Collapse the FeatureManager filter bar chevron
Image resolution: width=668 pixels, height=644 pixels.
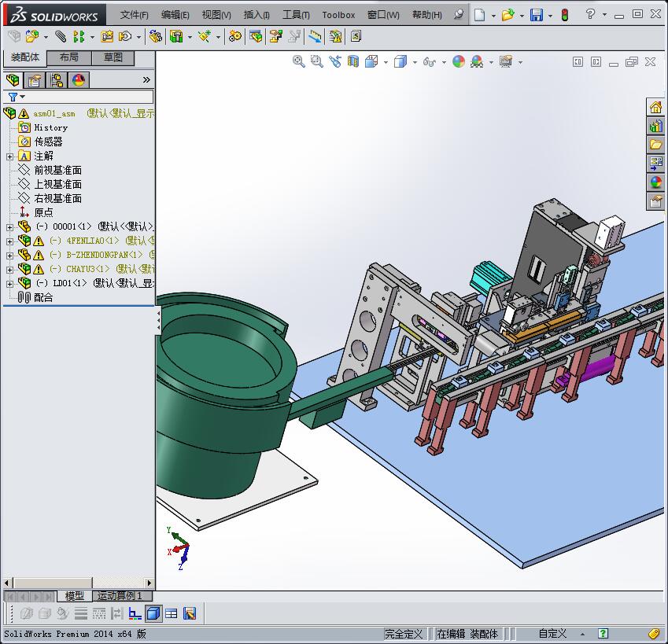coord(146,78)
